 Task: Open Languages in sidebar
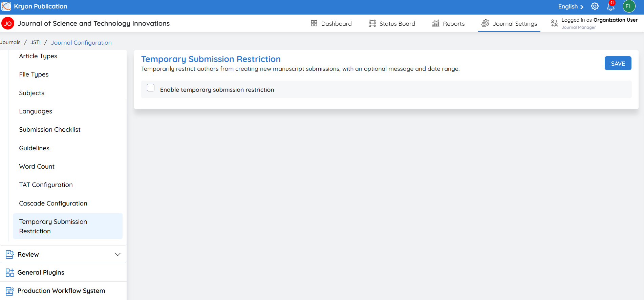36,111
